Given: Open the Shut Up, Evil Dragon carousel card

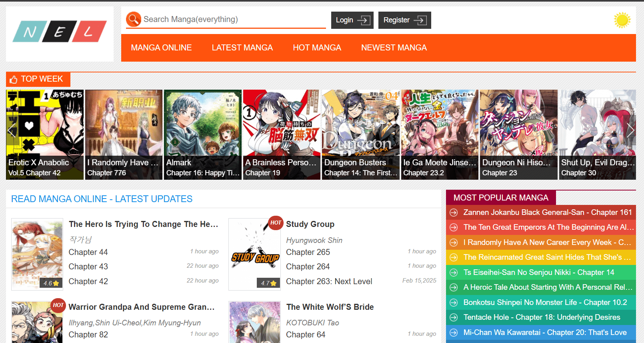Looking at the screenshot, I should click(x=598, y=134).
